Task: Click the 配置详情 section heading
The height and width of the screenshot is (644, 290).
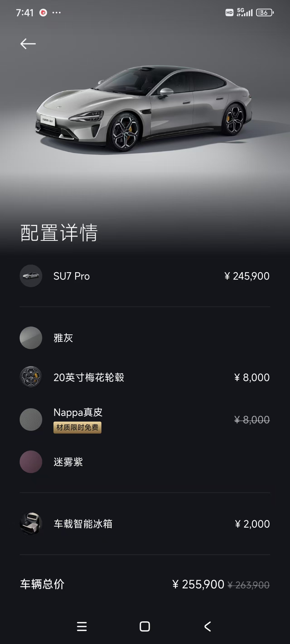Action: [x=59, y=232]
